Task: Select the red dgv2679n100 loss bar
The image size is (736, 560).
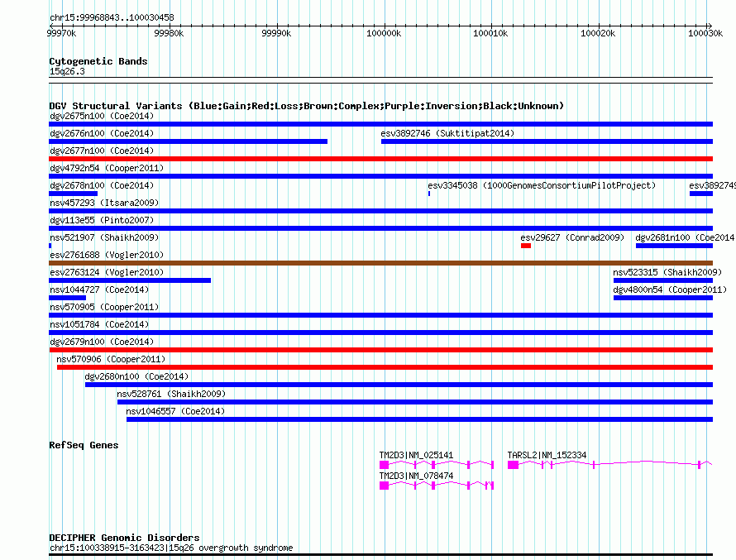Action: (x=380, y=350)
